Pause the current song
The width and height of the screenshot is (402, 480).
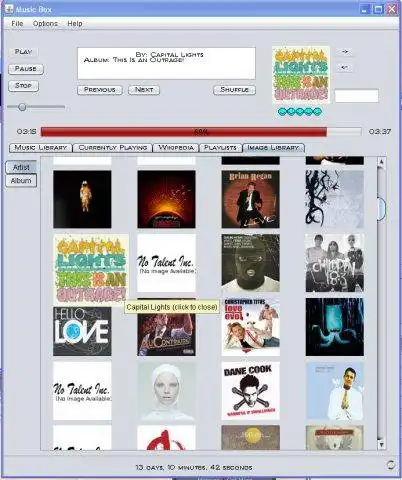(26, 69)
